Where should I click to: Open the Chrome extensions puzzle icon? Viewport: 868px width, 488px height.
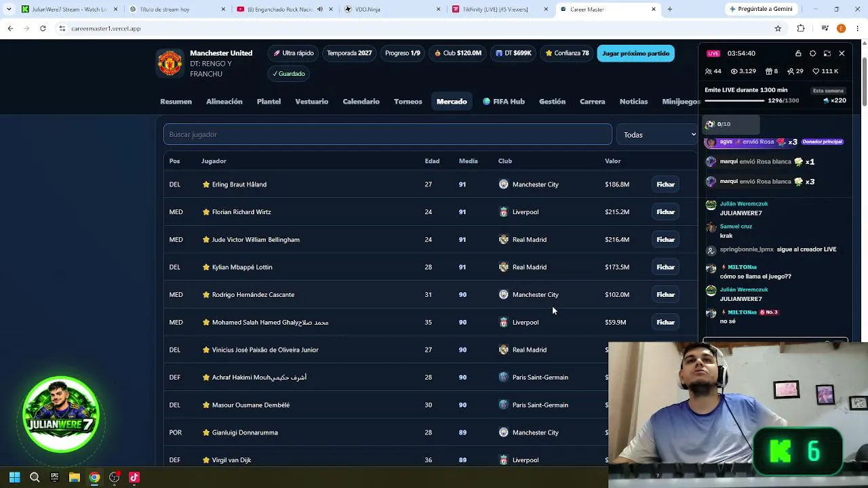tap(801, 28)
